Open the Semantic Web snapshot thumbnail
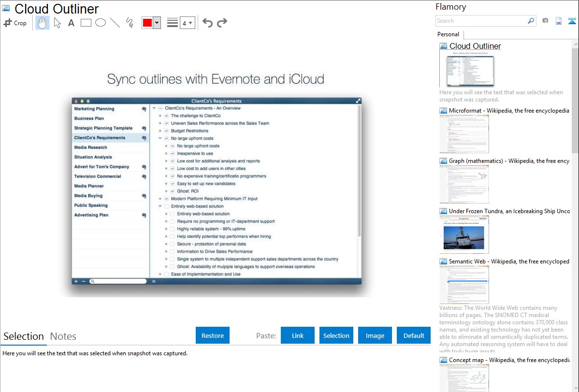Image resolution: width=579 pixels, height=392 pixels. click(x=464, y=285)
